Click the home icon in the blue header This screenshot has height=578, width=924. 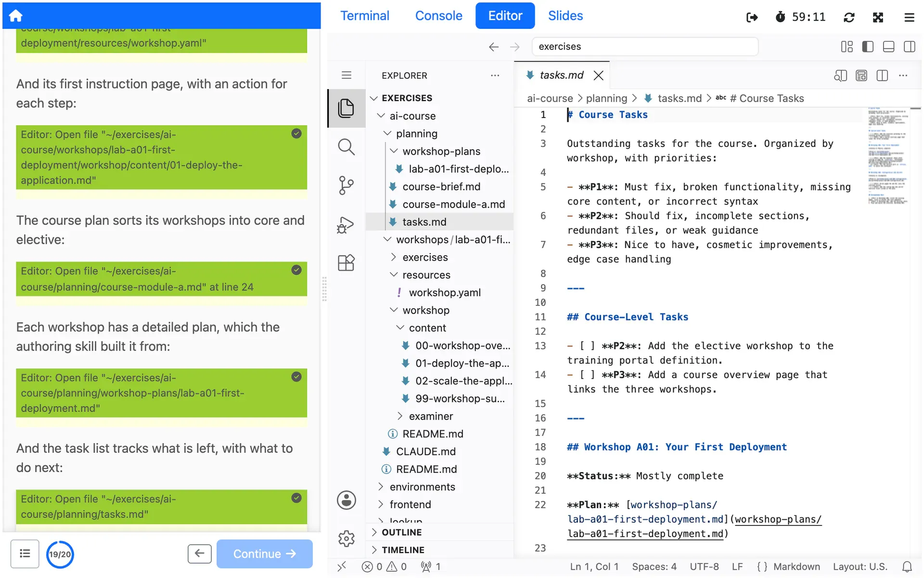(x=16, y=15)
